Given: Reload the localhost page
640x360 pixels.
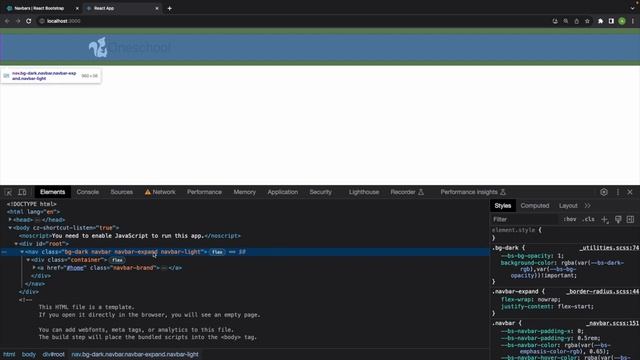Looking at the screenshot, I should 29,21.
